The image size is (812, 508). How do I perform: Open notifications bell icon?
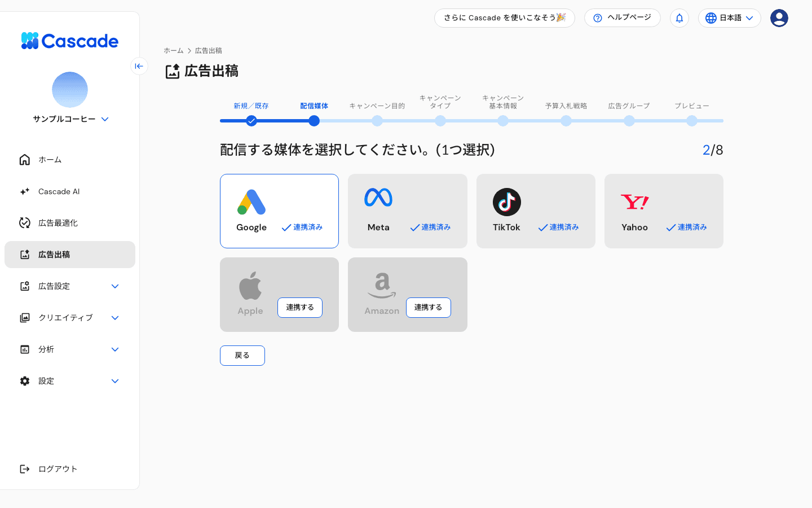pos(679,18)
